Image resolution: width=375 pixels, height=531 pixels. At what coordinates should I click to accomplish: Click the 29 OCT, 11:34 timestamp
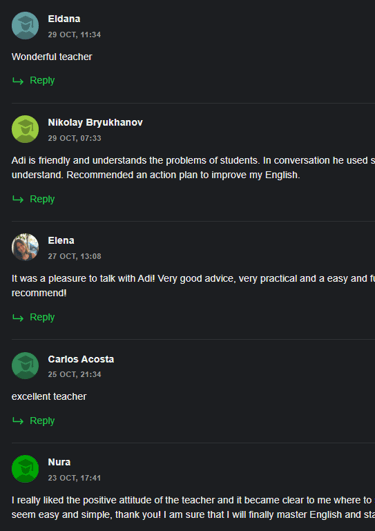click(x=74, y=35)
